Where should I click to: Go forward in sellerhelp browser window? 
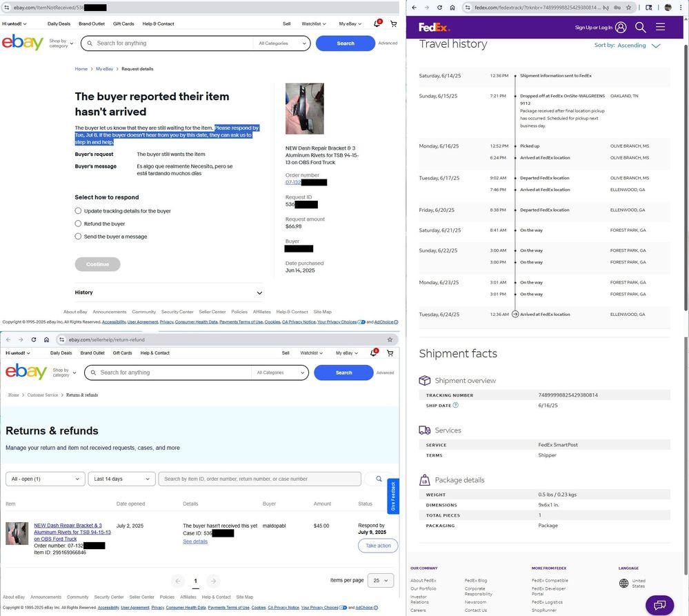point(21,339)
